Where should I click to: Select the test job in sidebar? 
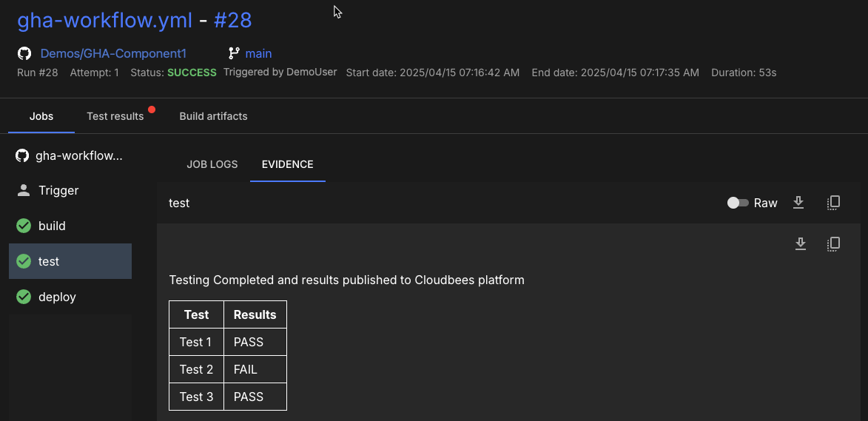[70, 261]
